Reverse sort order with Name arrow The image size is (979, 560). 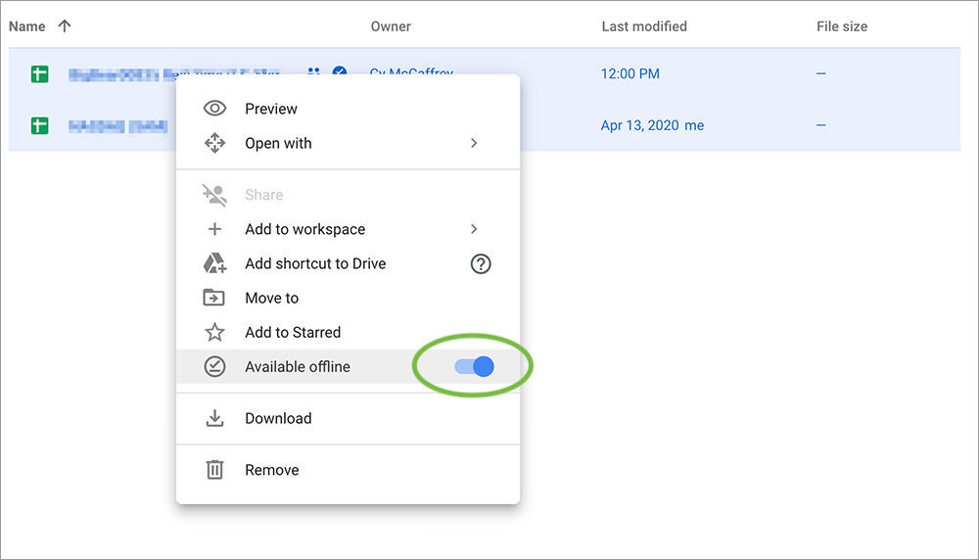pos(65,26)
